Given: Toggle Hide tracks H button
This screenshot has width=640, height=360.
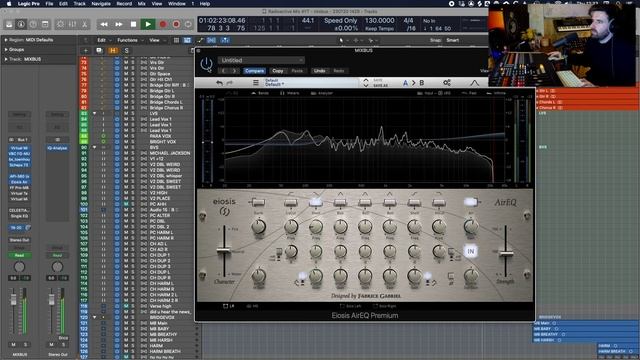Looking at the screenshot, I should point(113,51).
